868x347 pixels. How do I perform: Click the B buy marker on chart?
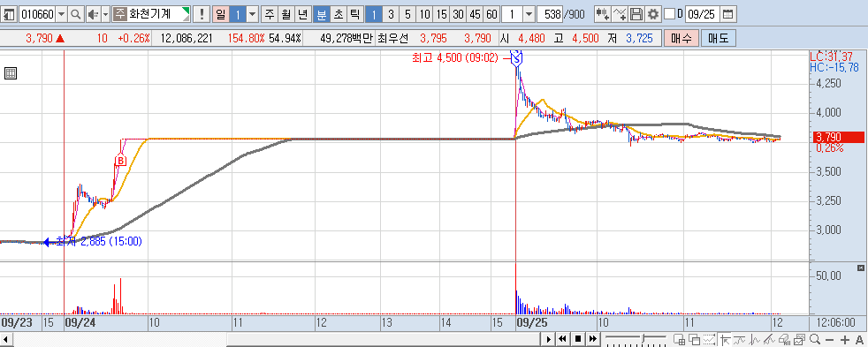pyautogui.click(x=120, y=161)
